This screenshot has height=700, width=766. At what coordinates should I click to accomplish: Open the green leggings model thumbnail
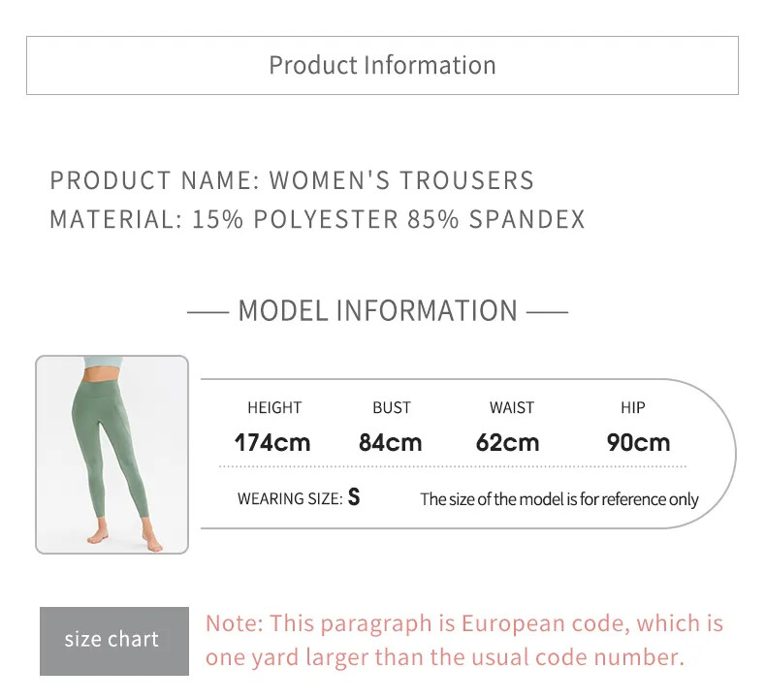click(112, 455)
